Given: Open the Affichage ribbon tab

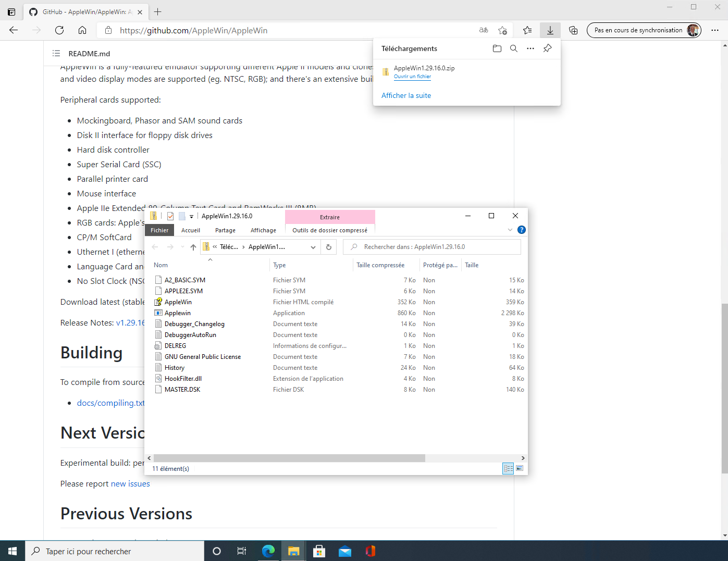Looking at the screenshot, I should click(x=263, y=230).
